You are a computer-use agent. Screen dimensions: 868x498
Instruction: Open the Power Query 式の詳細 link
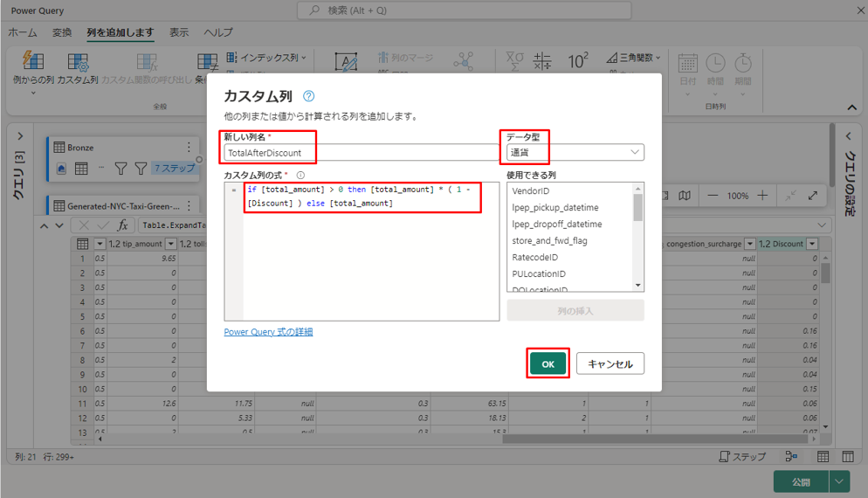(268, 332)
